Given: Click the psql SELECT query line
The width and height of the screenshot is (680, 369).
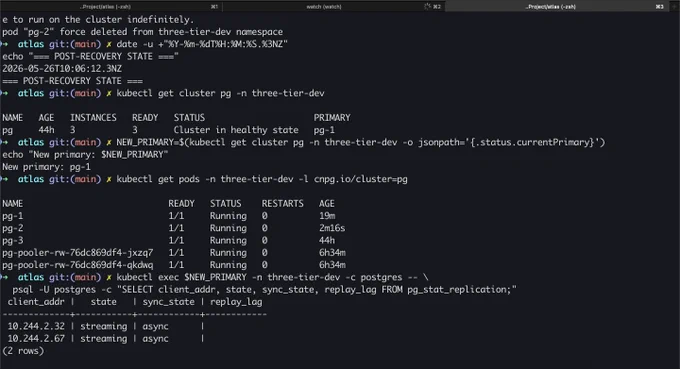Looking at the screenshot, I should tap(265, 290).
